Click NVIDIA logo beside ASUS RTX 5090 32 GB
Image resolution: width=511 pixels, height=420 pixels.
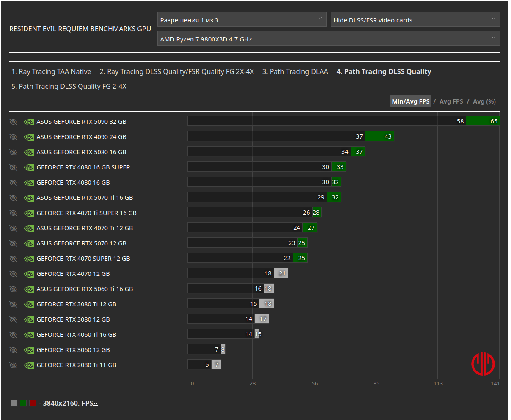pos(29,122)
